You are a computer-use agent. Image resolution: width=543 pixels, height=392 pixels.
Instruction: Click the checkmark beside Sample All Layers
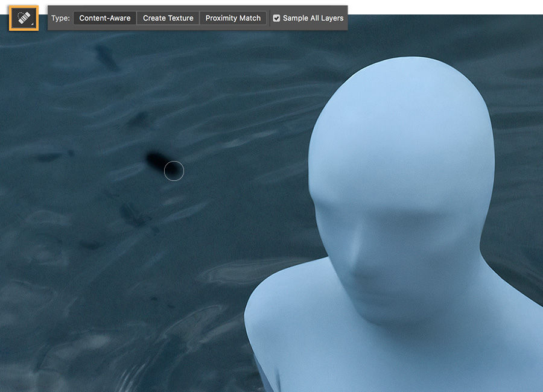[276, 18]
